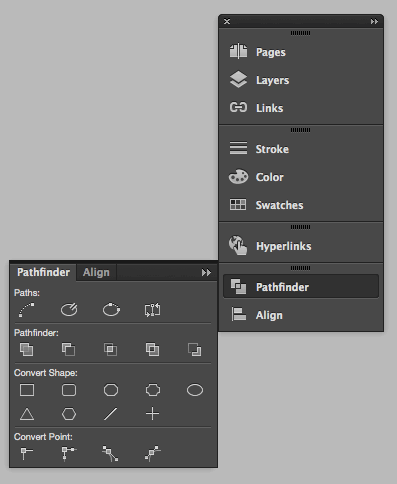Convert point to Corner
Screen dimensions: 397x484
(69, 454)
